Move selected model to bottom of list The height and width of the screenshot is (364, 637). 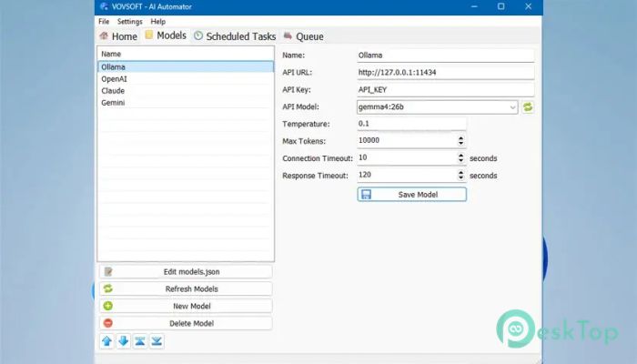157,341
